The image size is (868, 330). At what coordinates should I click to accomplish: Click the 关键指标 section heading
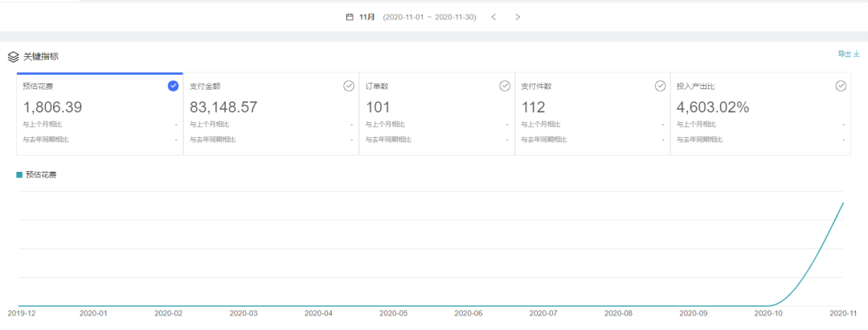click(x=41, y=56)
